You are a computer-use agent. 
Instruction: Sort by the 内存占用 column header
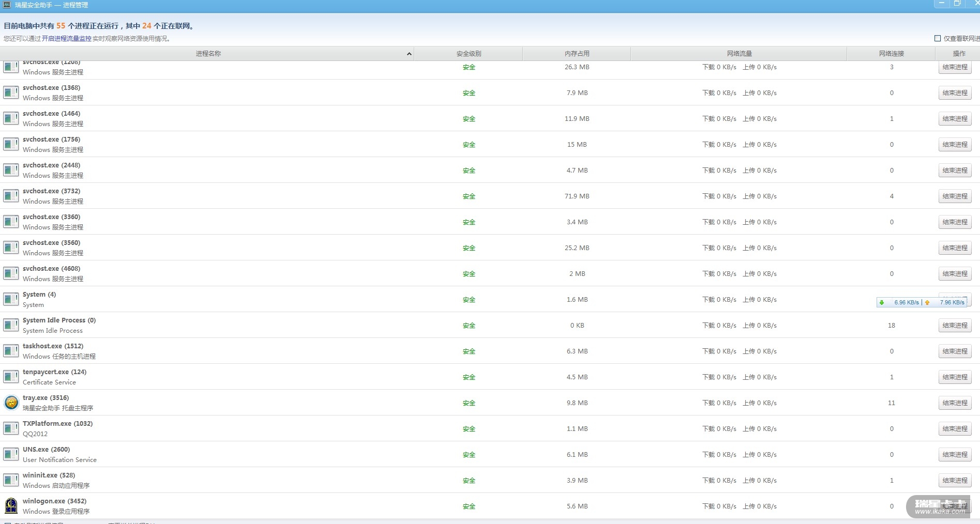click(577, 54)
